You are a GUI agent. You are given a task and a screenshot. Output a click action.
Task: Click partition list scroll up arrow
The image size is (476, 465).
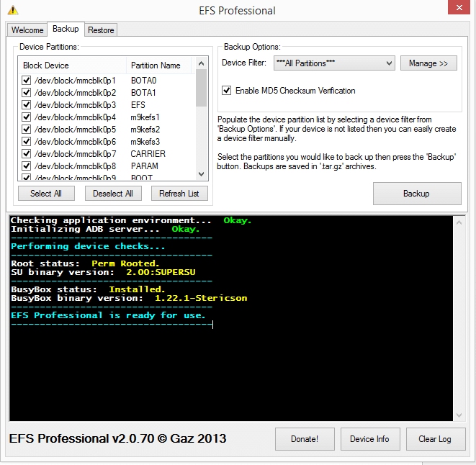click(x=201, y=63)
